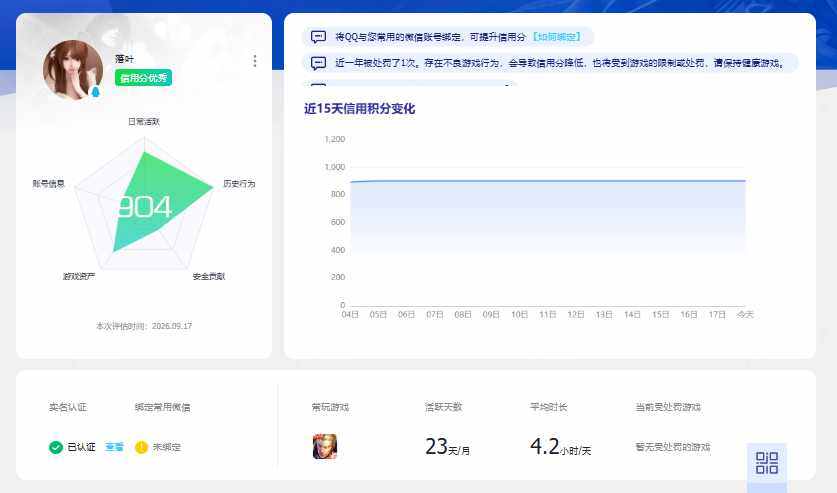Click the green checkmark icon next to 已认证
The image size is (837, 493).
click(x=56, y=447)
